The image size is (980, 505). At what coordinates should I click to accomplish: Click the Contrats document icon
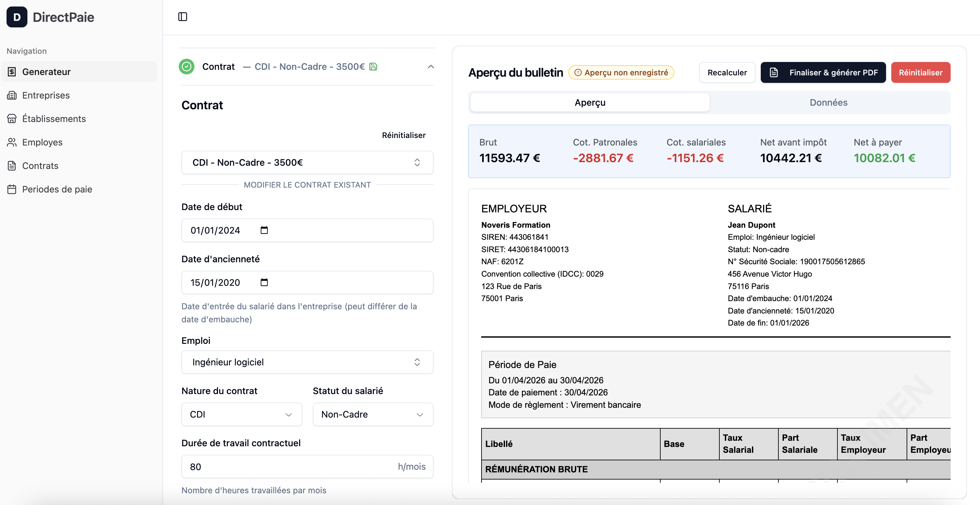click(x=12, y=166)
